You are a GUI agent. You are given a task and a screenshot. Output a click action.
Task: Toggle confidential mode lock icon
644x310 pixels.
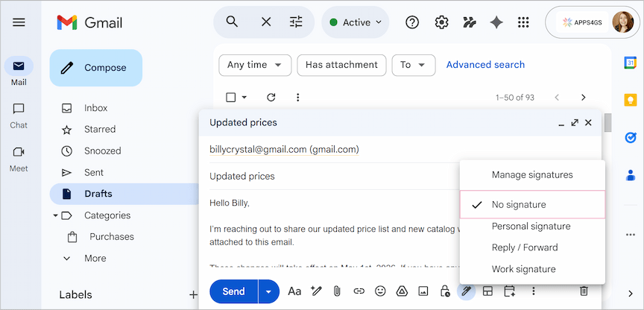coord(445,291)
